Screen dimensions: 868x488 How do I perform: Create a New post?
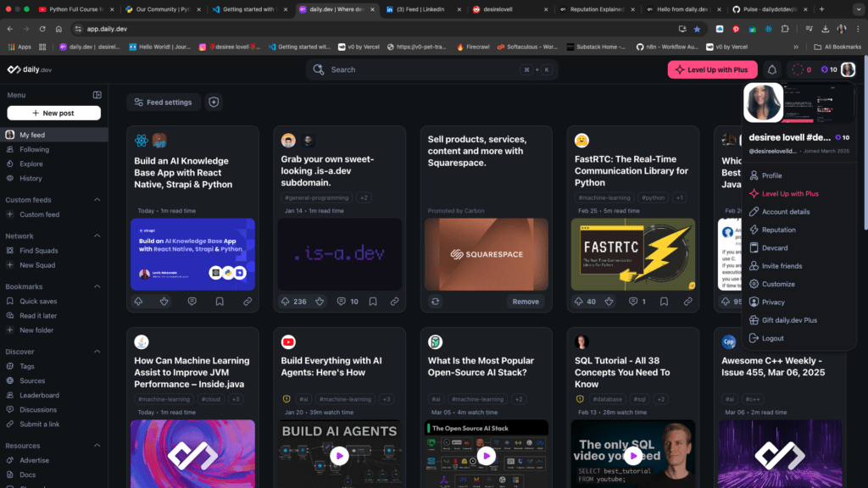pyautogui.click(x=53, y=113)
